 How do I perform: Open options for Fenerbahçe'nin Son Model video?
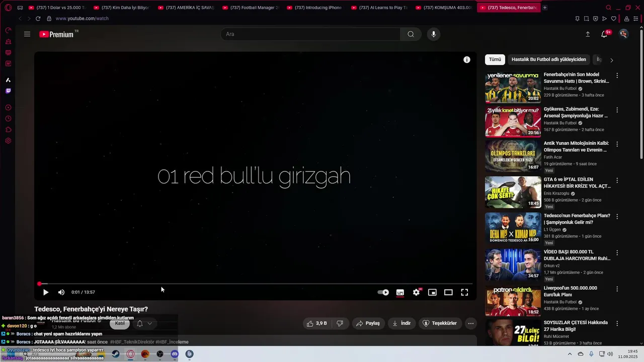pyautogui.click(x=617, y=75)
